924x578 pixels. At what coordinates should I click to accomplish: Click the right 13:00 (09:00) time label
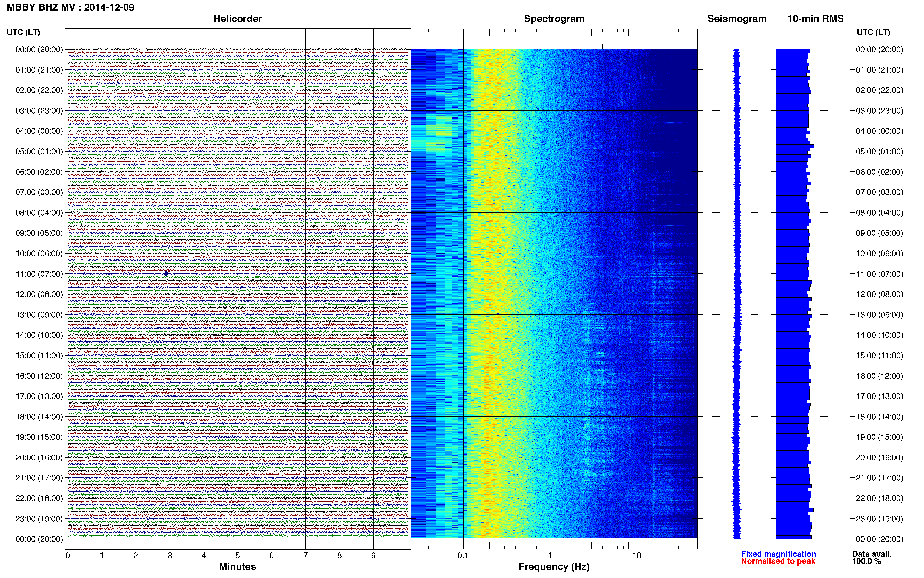point(879,315)
